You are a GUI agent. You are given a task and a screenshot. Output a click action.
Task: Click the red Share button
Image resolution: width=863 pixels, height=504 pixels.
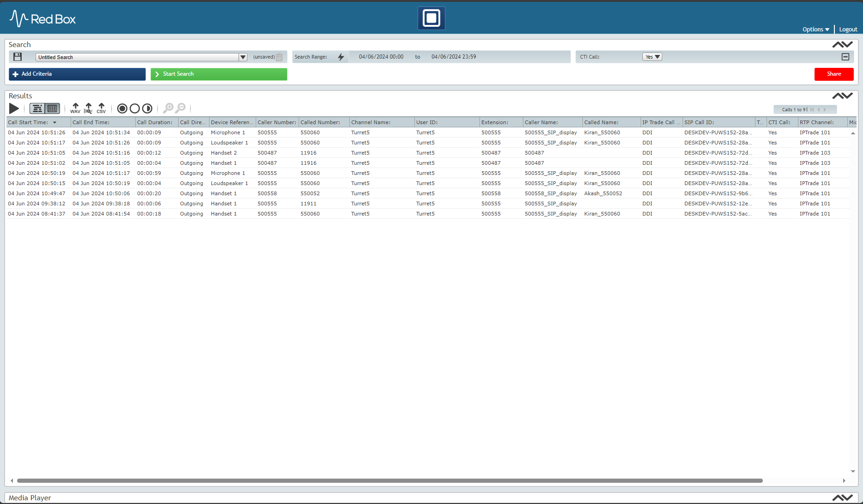click(834, 74)
